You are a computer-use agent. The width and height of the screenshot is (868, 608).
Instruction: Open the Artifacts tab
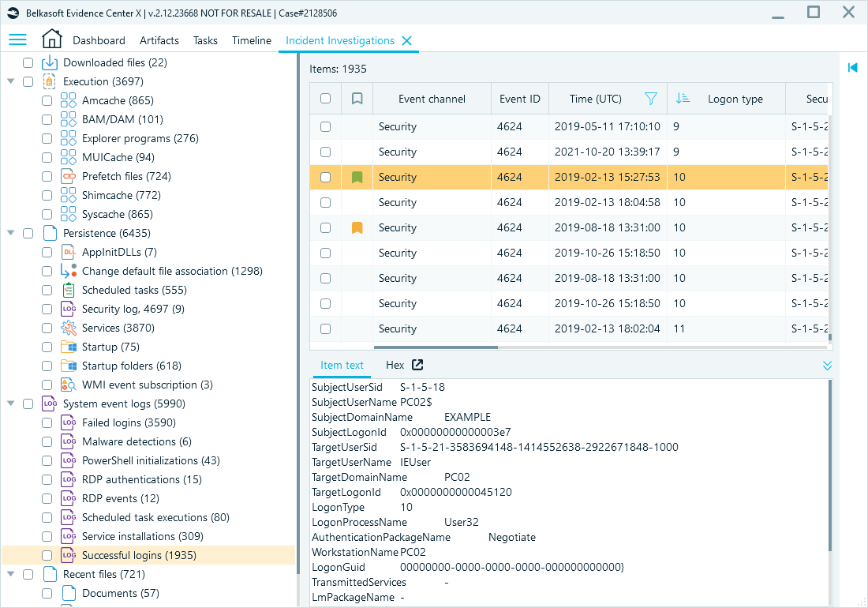pos(159,40)
